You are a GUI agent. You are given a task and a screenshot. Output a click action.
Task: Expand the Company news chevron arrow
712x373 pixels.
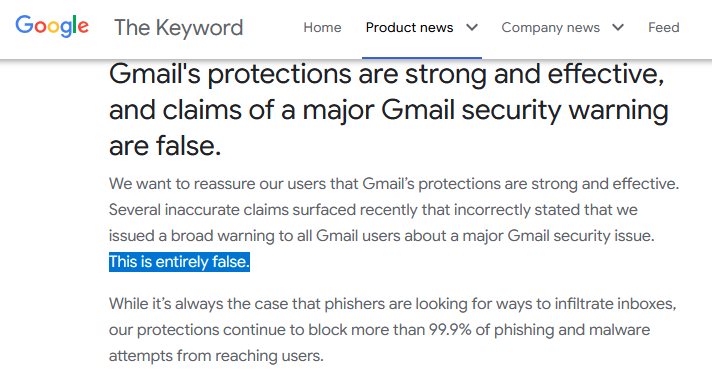[618, 28]
